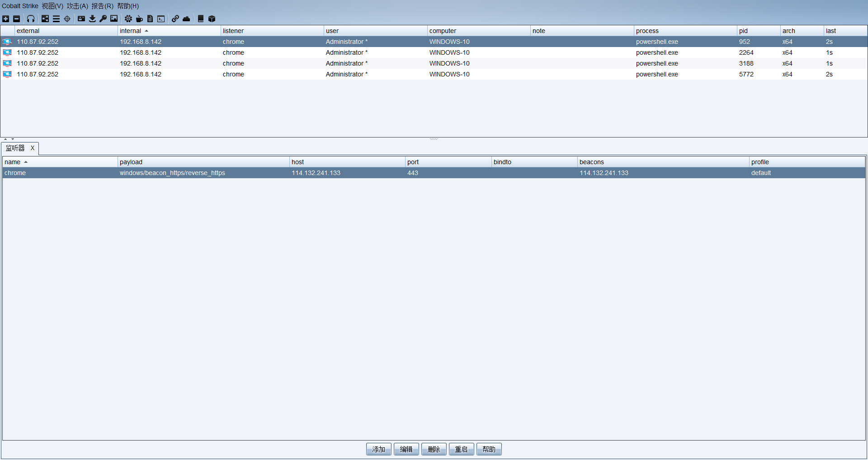Click the 删除 button
The width and height of the screenshot is (868, 460).
coord(434,449)
